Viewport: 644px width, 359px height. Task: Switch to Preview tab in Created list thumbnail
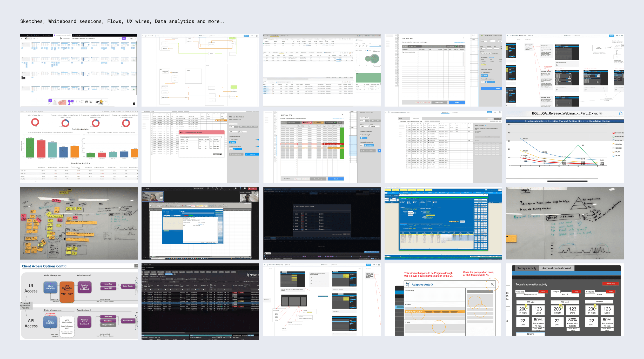pyautogui.click(x=445, y=112)
